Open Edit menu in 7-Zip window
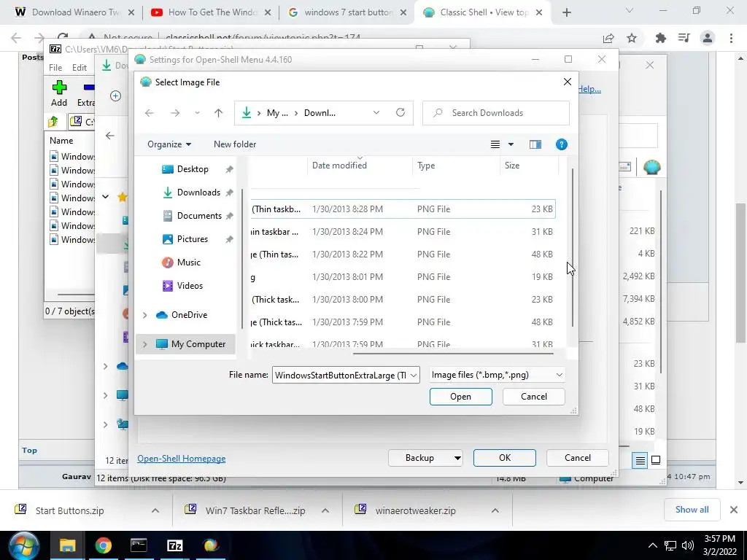 [79, 68]
